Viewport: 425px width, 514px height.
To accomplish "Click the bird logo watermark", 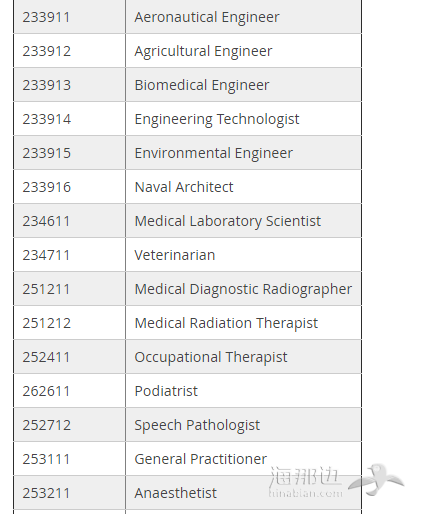I will pyautogui.click(x=376, y=479).
